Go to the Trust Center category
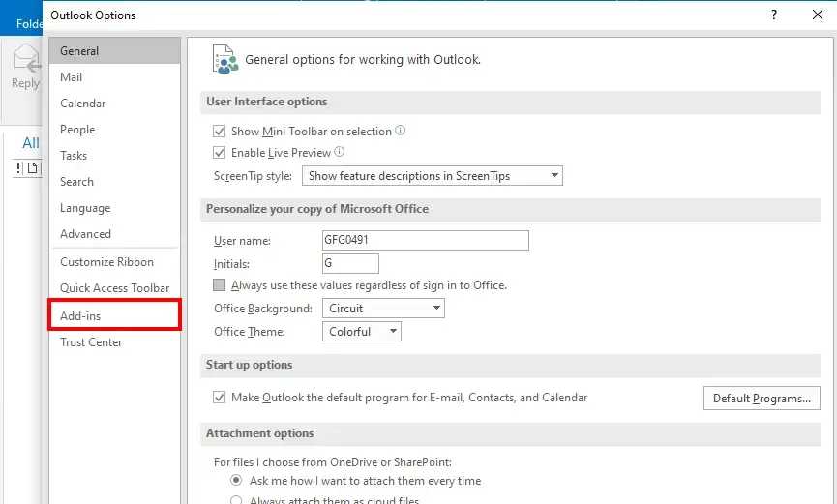Viewport: 837px width, 504px height. pos(91,342)
